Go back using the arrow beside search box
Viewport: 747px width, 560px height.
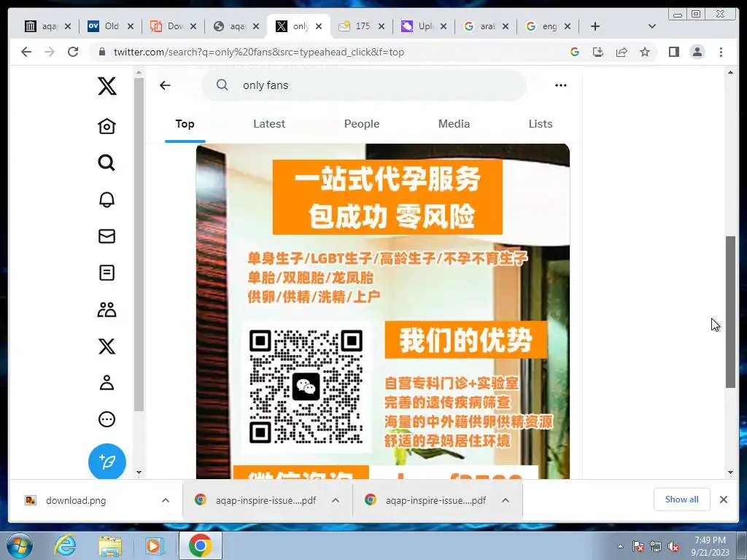[x=166, y=85]
